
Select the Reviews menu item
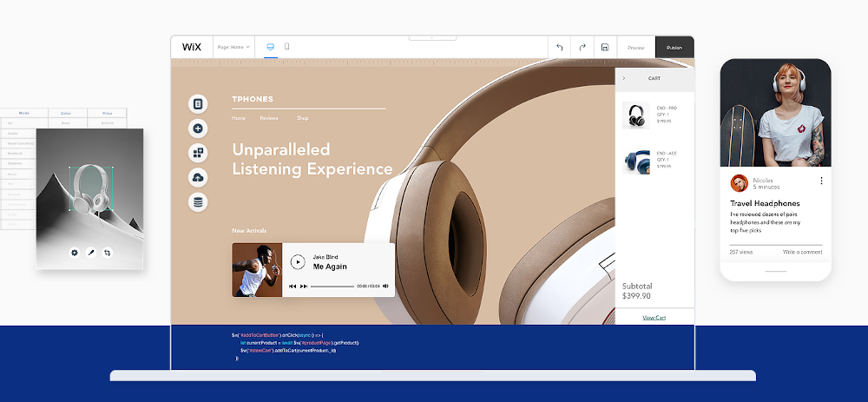coord(269,118)
